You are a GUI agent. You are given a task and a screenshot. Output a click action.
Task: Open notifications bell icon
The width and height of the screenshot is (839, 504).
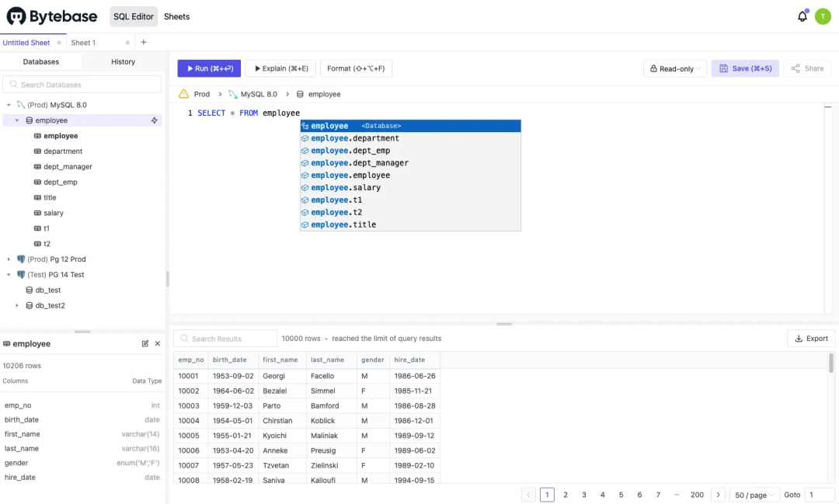[802, 16]
